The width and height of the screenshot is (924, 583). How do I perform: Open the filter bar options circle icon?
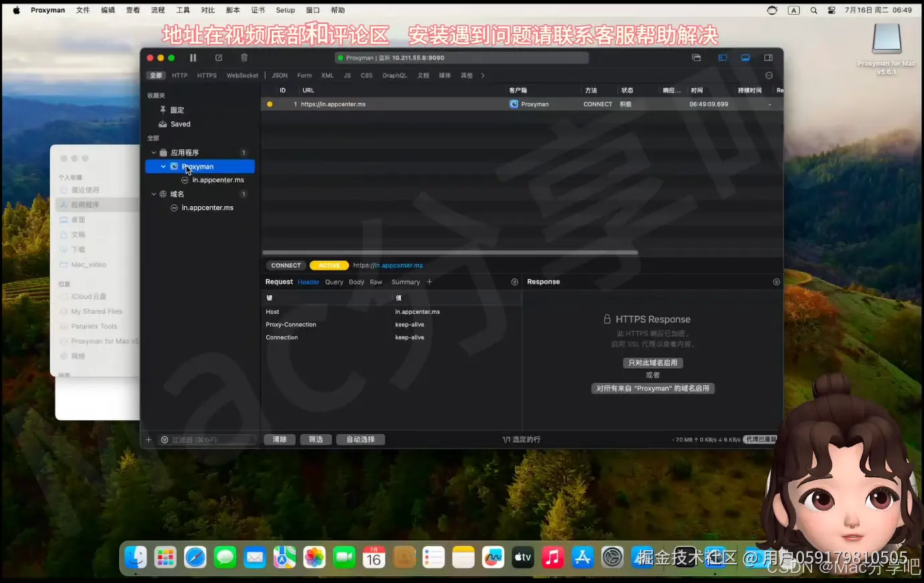click(769, 76)
